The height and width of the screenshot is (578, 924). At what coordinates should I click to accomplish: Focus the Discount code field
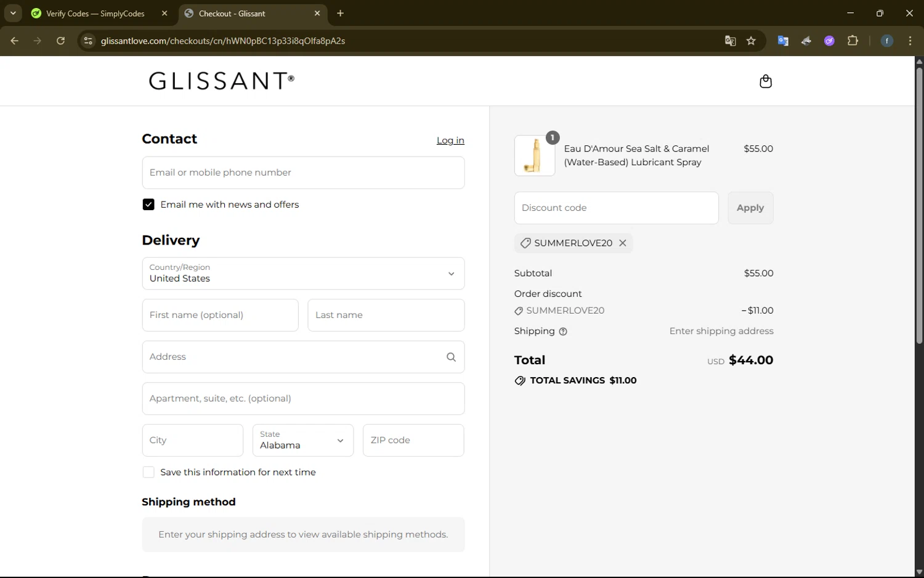pyautogui.click(x=616, y=208)
